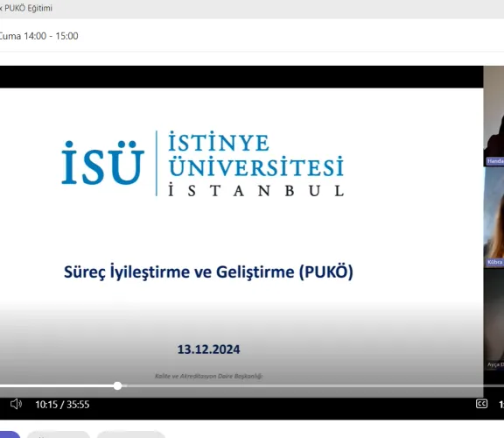Click Kalite ve Akreditasyon Daire Başkanlığı footer text
Viewport: 504px width, 438px height.
coord(208,376)
